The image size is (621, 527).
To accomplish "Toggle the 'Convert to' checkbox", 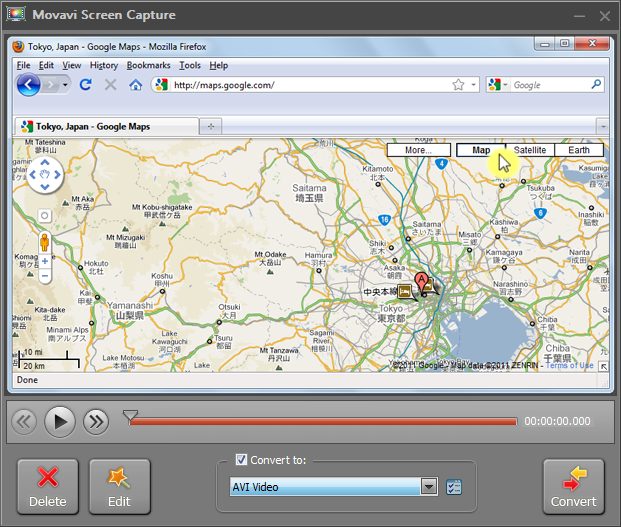I will [241, 460].
